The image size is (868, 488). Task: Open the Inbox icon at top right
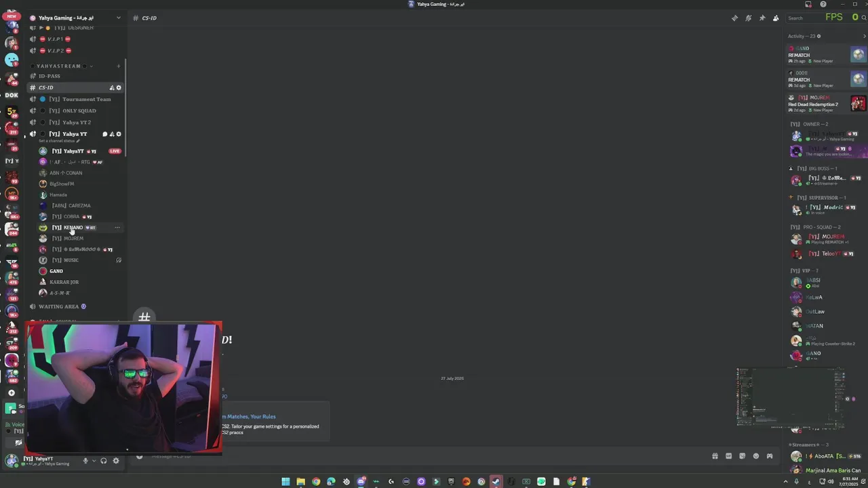pos(807,4)
